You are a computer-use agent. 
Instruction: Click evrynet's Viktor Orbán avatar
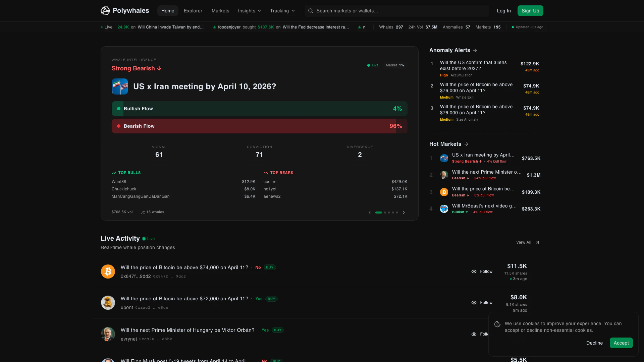point(108,334)
